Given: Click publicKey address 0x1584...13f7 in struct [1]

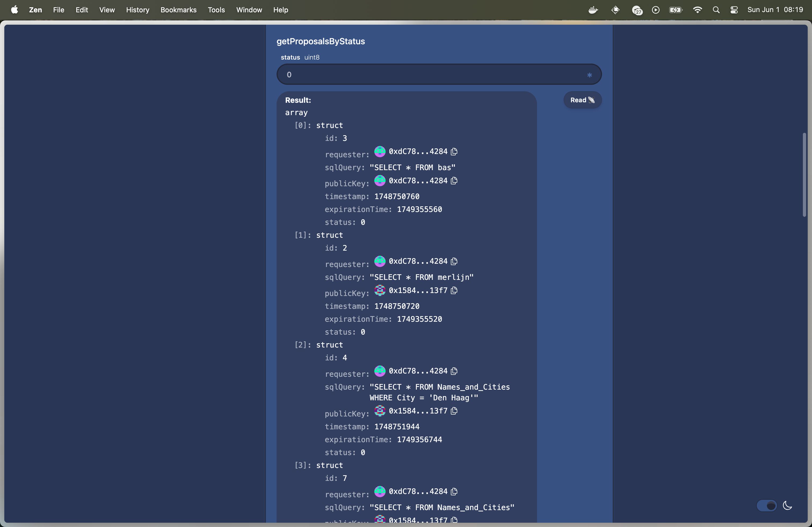Looking at the screenshot, I should [x=418, y=290].
